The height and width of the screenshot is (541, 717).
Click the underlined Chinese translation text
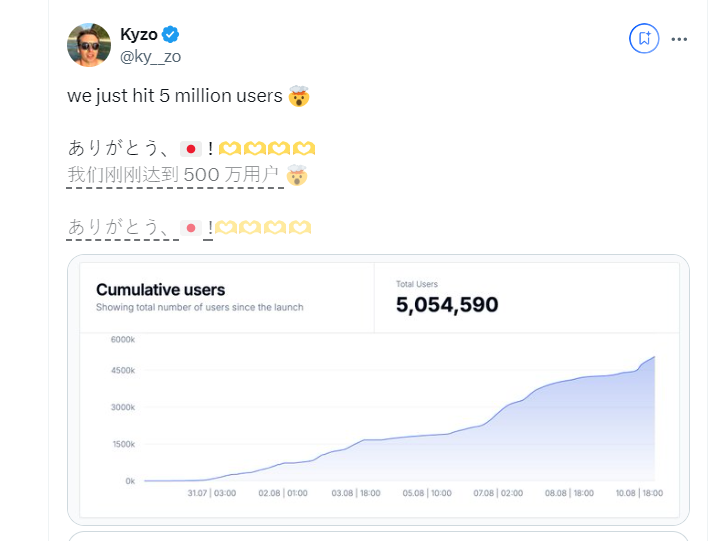(x=174, y=176)
